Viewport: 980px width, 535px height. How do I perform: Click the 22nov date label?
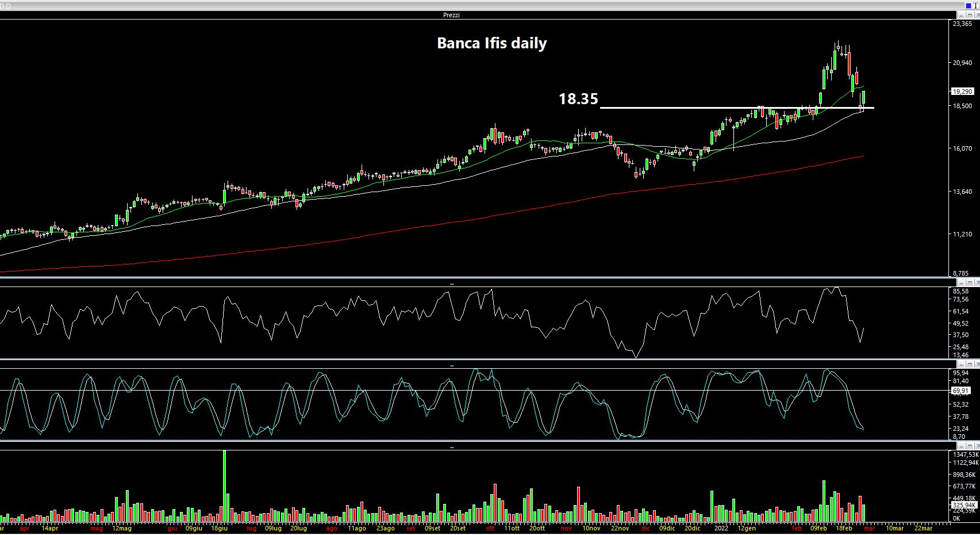(620, 528)
